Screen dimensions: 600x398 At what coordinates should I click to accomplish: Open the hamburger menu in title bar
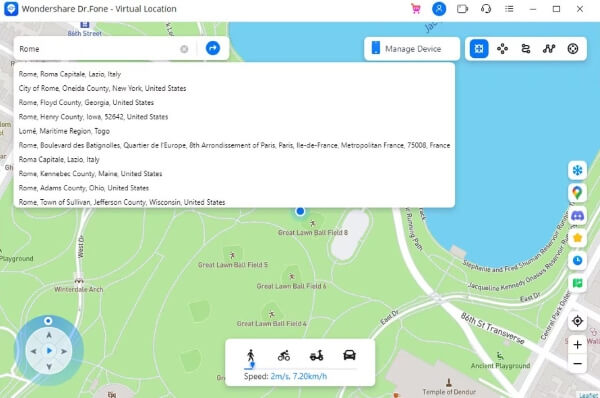click(509, 9)
